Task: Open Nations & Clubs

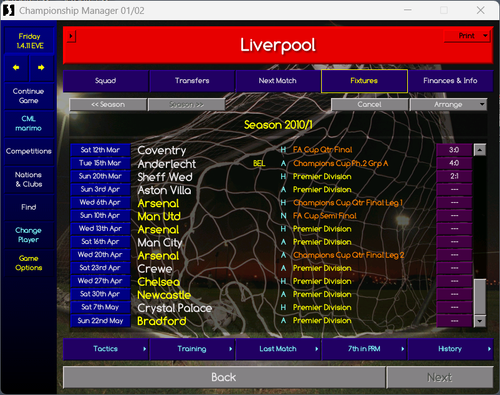Action: 29,179
